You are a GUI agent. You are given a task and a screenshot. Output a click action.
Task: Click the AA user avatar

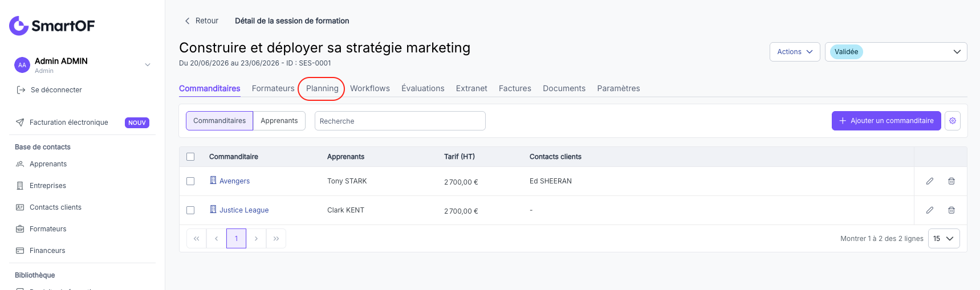point(22,65)
